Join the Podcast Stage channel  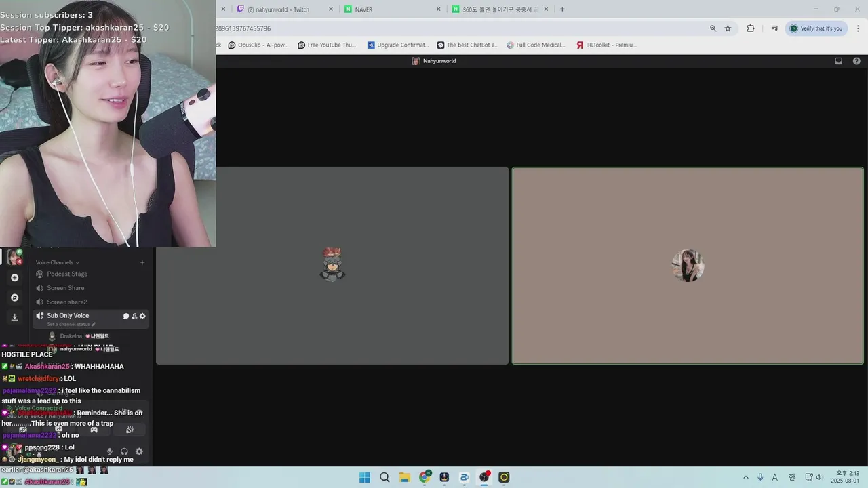(90, 274)
